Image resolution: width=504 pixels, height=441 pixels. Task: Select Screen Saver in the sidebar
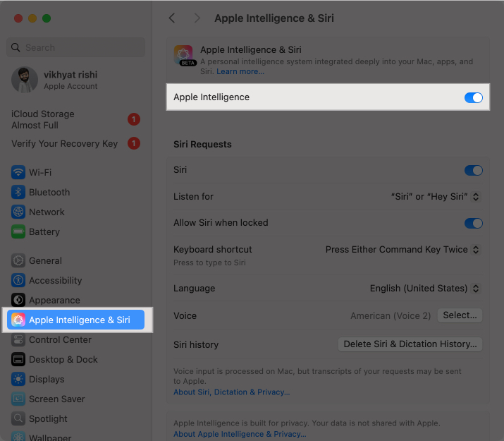(x=76, y=399)
